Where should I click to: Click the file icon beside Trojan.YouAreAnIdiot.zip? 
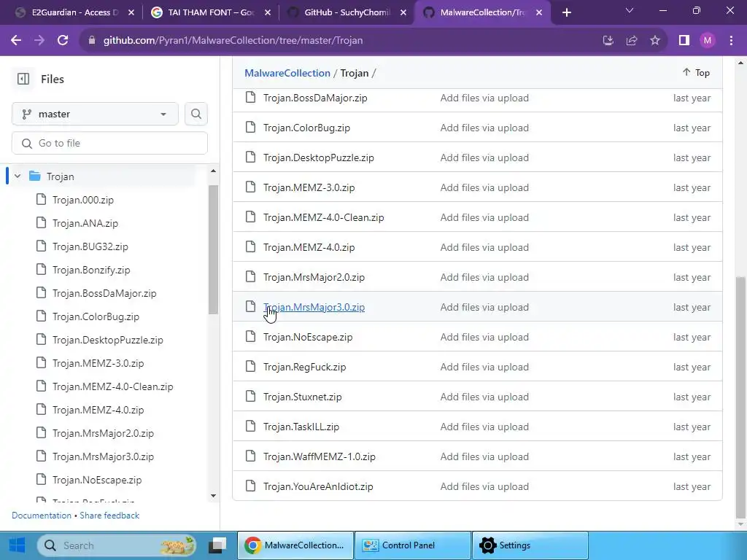[x=251, y=486]
